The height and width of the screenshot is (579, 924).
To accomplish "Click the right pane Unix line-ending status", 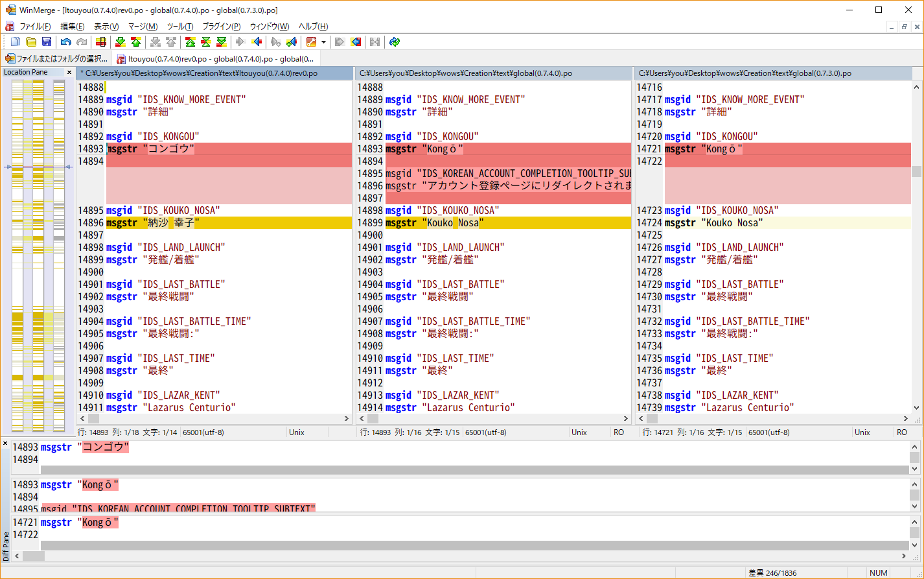I will [x=862, y=432].
